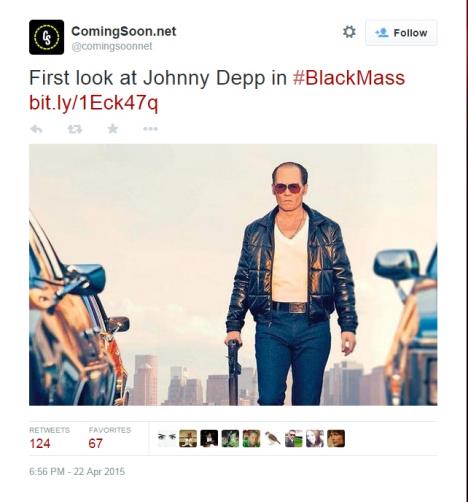Image resolution: width=468 pixels, height=502 pixels.
Task: Open the bit.ly/1Eck47q link
Action: tap(93, 103)
